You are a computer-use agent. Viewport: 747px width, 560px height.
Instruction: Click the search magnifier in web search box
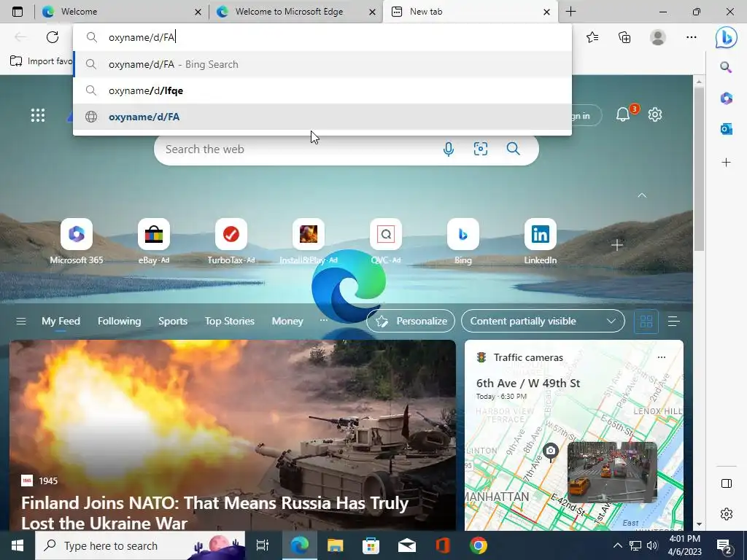click(x=513, y=149)
